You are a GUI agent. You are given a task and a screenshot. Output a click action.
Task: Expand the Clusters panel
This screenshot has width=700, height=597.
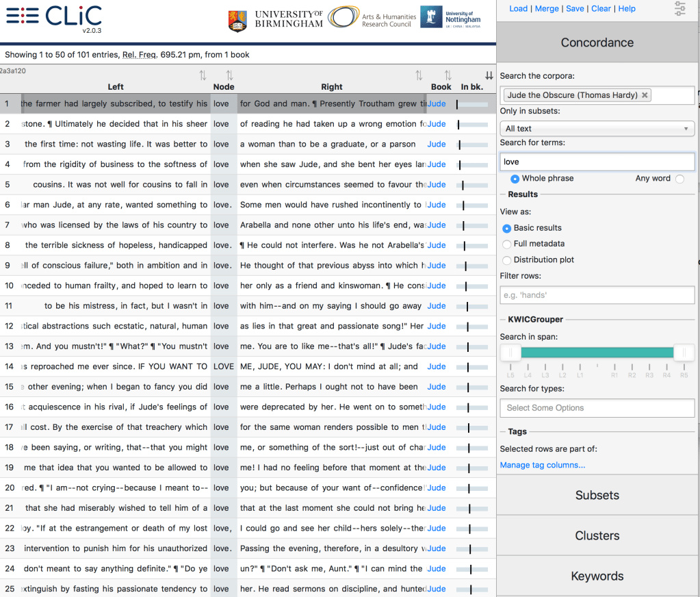pyautogui.click(x=597, y=535)
